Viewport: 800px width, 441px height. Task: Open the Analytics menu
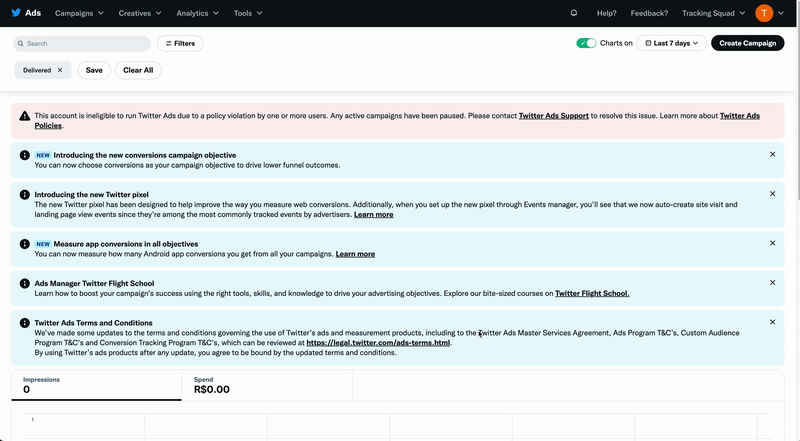[x=197, y=13]
